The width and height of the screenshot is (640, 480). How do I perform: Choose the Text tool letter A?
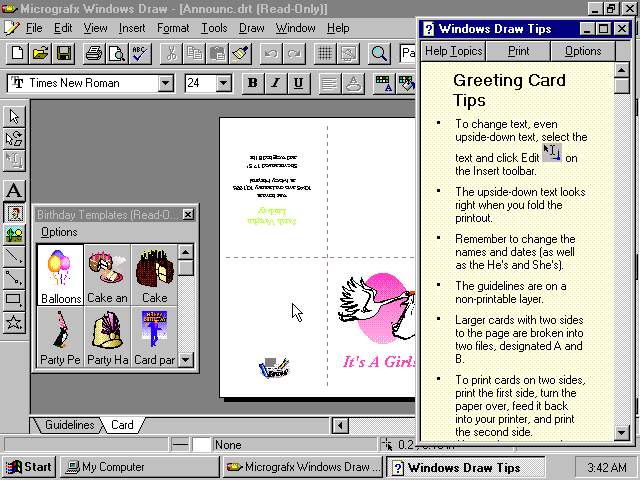point(14,191)
